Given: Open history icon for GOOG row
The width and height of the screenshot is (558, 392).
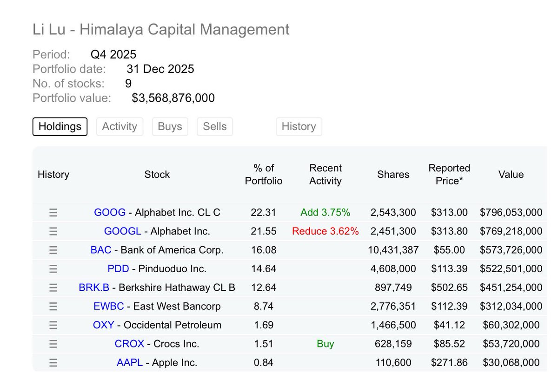Looking at the screenshot, I should pos(53,213).
